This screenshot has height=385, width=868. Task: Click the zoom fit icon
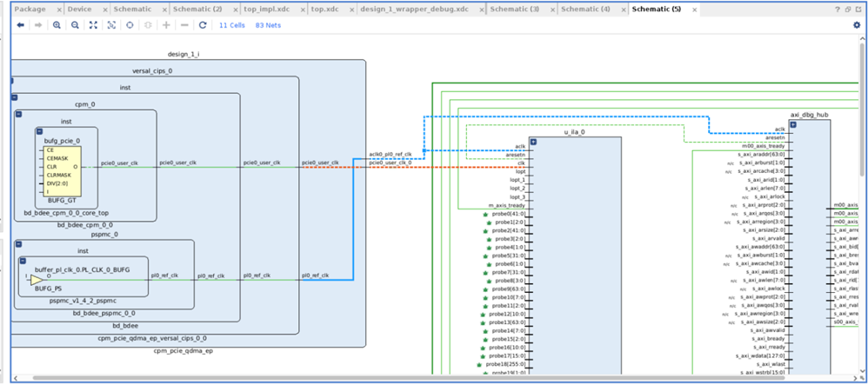click(93, 25)
